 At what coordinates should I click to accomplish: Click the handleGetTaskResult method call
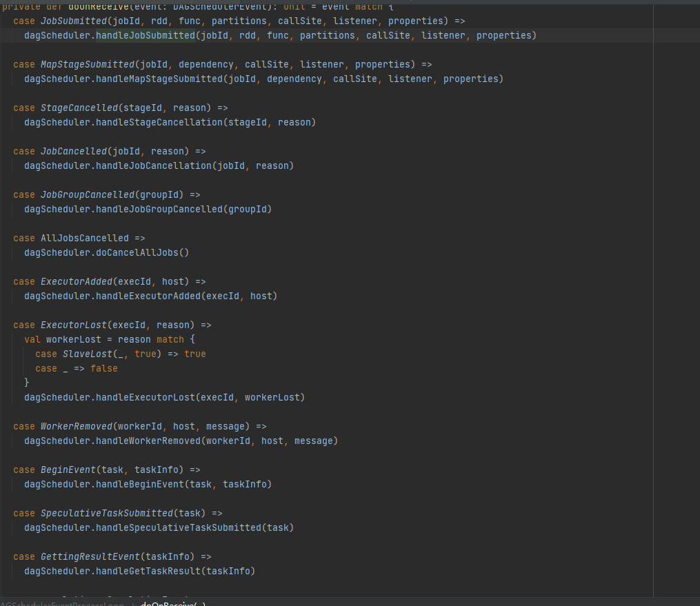tap(148, 571)
